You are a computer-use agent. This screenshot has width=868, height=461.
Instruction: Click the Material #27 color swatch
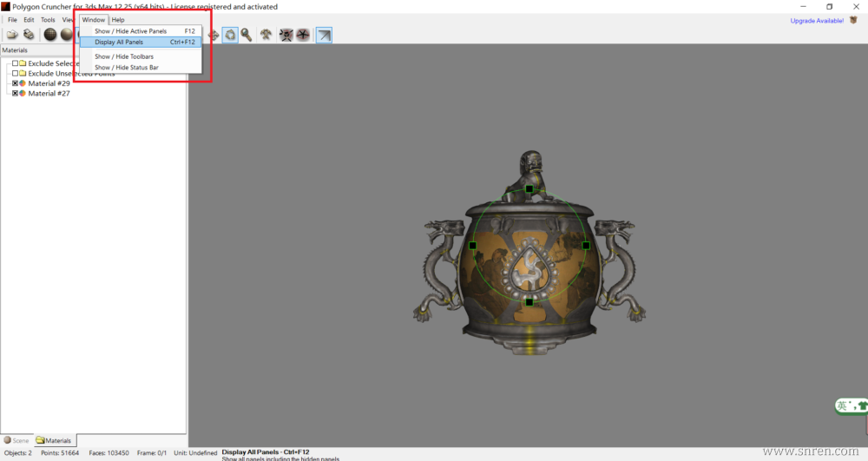pyautogui.click(x=23, y=94)
